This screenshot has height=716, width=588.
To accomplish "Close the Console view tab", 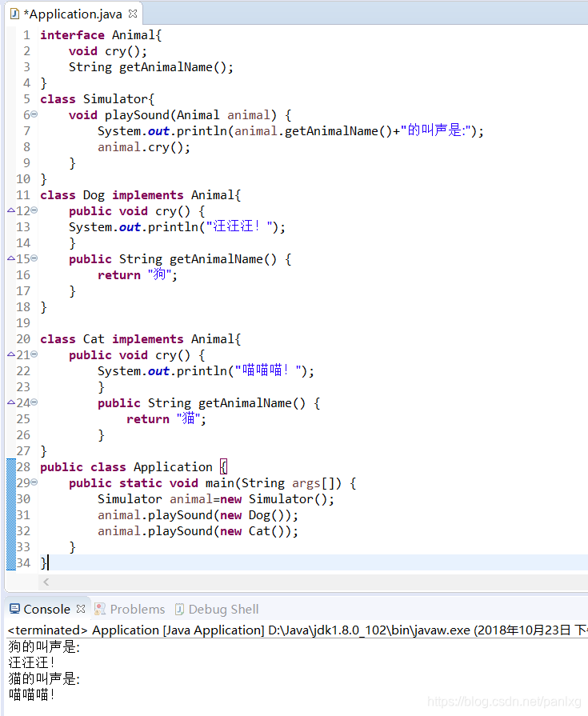I will [81, 609].
